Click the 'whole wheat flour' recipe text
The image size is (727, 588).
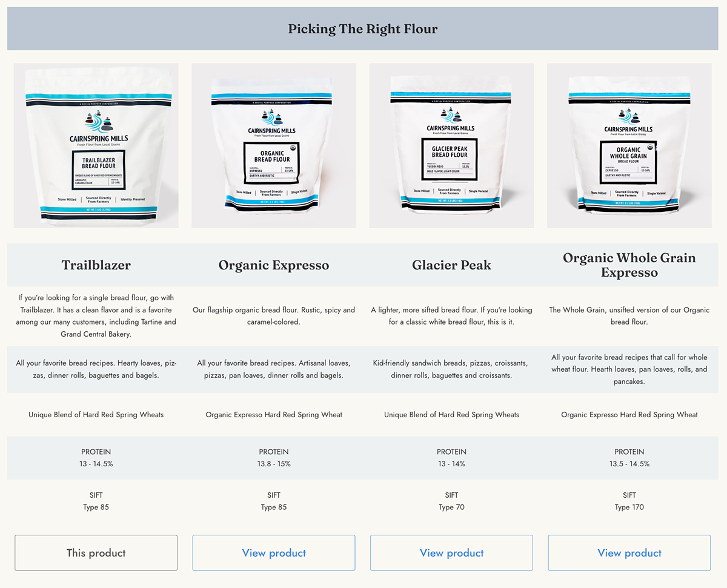click(629, 369)
